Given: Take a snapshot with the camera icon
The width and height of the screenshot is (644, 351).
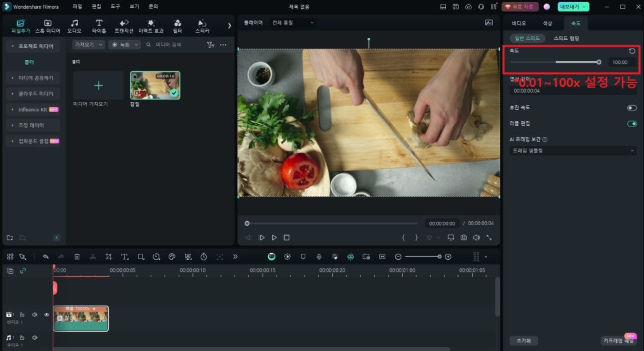Looking at the screenshot, I should tap(463, 237).
